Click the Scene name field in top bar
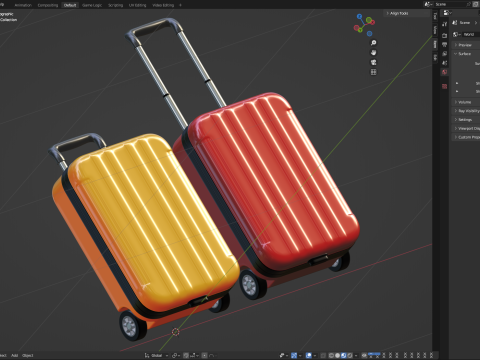 450,4
